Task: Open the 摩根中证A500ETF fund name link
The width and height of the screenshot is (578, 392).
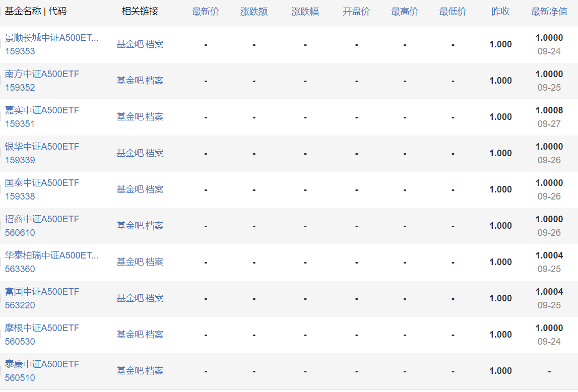Action: pos(42,328)
